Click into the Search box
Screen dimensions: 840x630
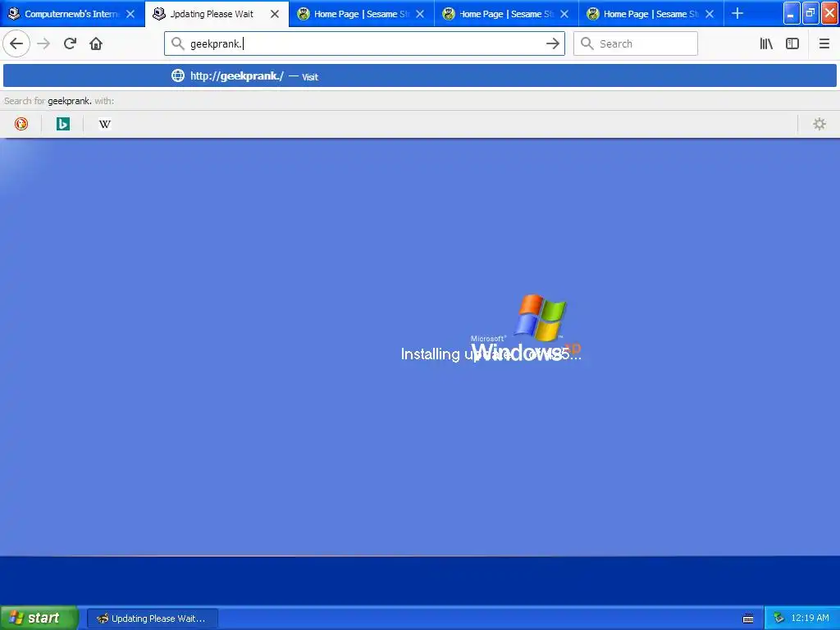[636, 43]
